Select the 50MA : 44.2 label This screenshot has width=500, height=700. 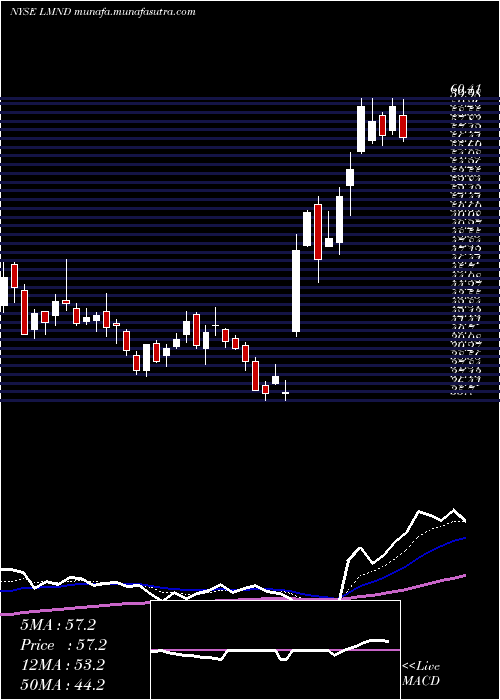tap(62, 684)
